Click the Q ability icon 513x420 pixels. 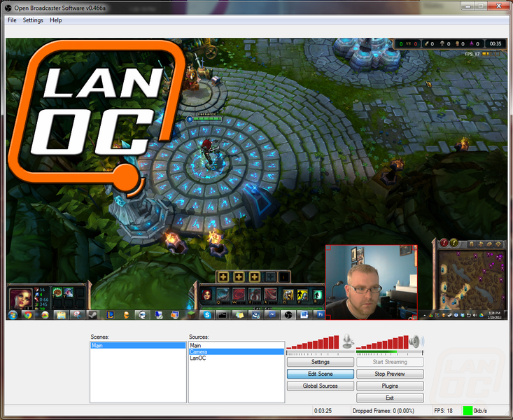[223, 295]
